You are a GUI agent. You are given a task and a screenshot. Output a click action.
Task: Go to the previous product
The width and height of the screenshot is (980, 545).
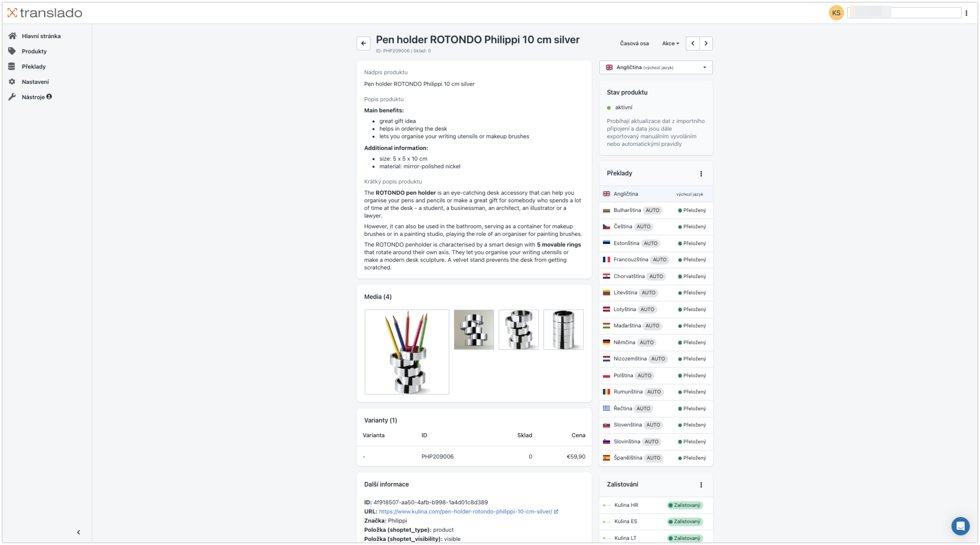[693, 43]
